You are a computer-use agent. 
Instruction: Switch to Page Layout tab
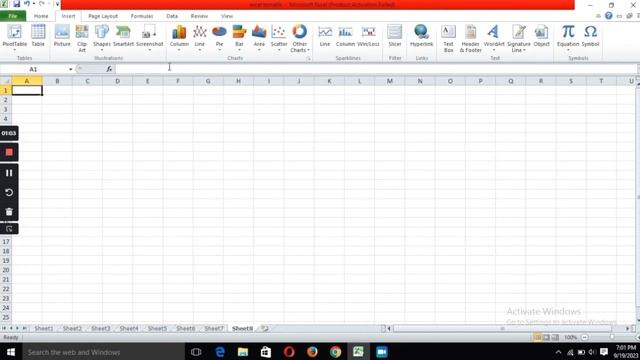coord(103,16)
